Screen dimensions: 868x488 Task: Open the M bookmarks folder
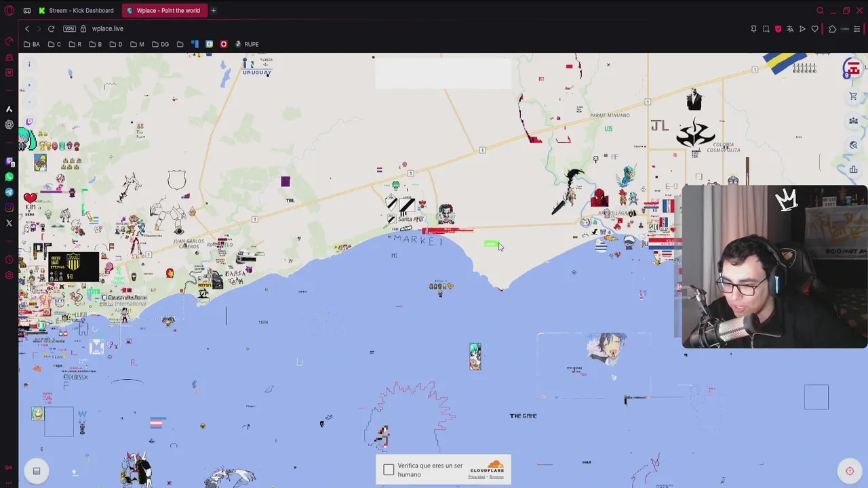[137, 44]
